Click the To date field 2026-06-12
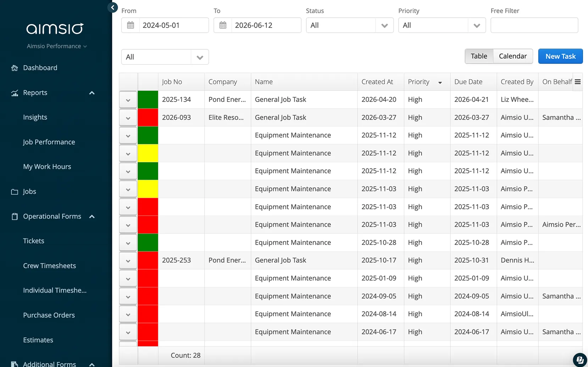 point(266,25)
